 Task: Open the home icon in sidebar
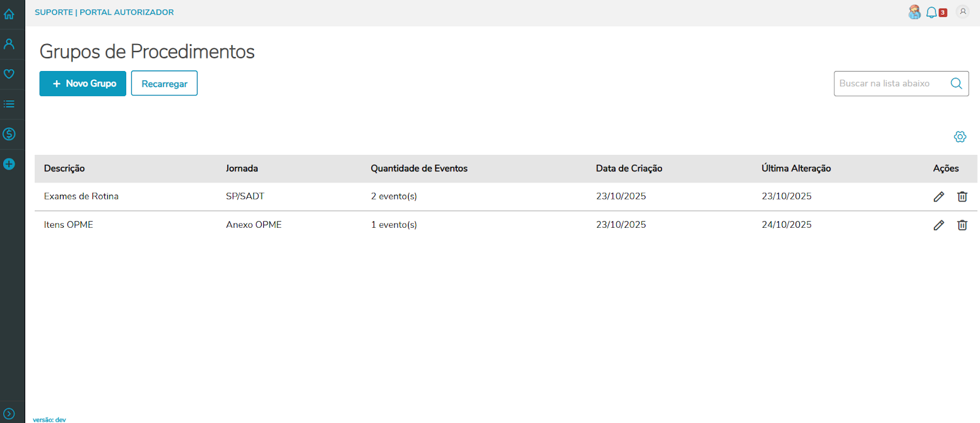9,14
